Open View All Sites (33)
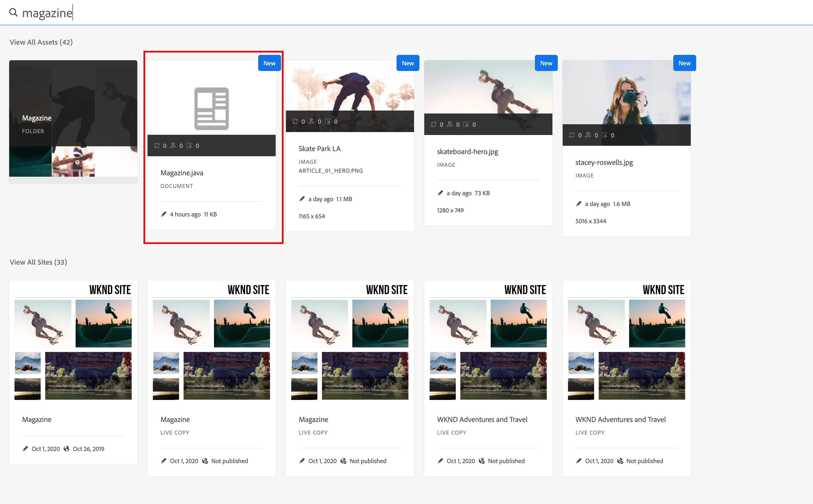Image resolution: width=813 pixels, height=504 pixels. coord(38,262)
